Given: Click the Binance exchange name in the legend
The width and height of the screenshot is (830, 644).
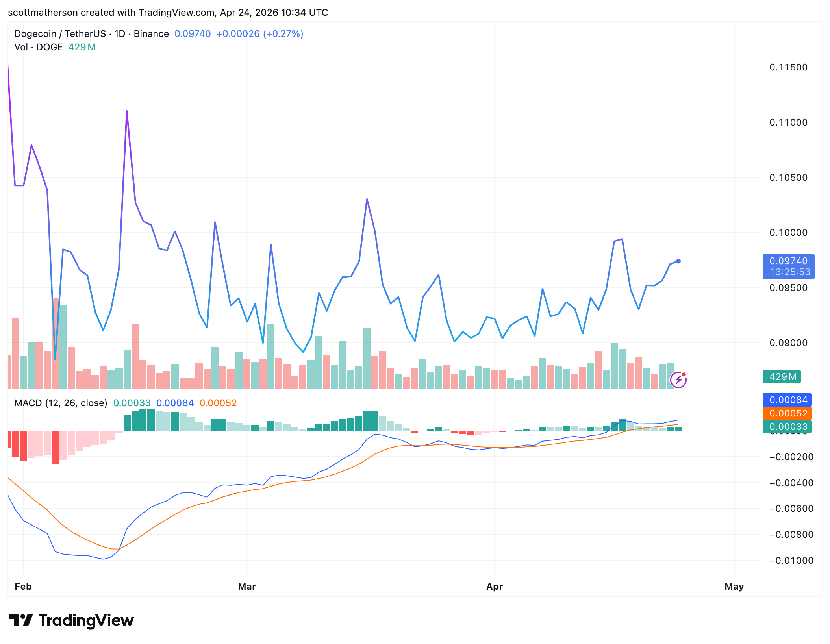Looking at the screenshot, I should coord(151,34).
